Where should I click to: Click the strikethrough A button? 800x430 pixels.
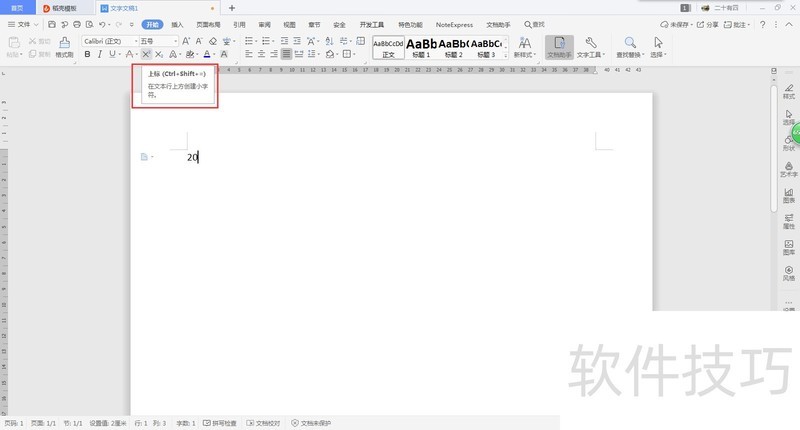tap(130, 54)
